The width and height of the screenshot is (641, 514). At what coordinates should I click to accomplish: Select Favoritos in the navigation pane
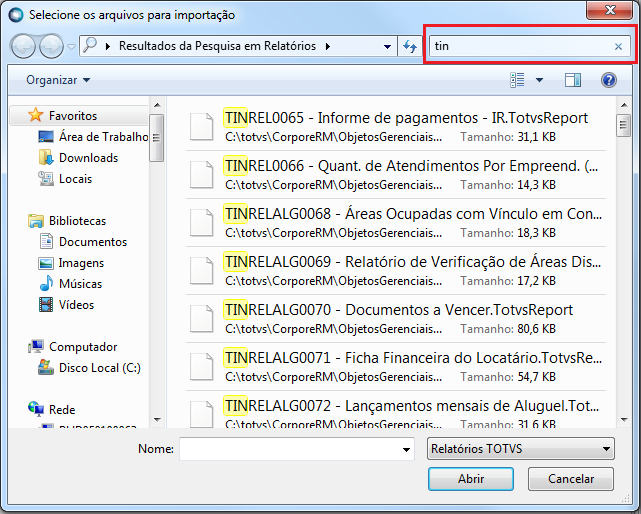click(x=73, y=116)
